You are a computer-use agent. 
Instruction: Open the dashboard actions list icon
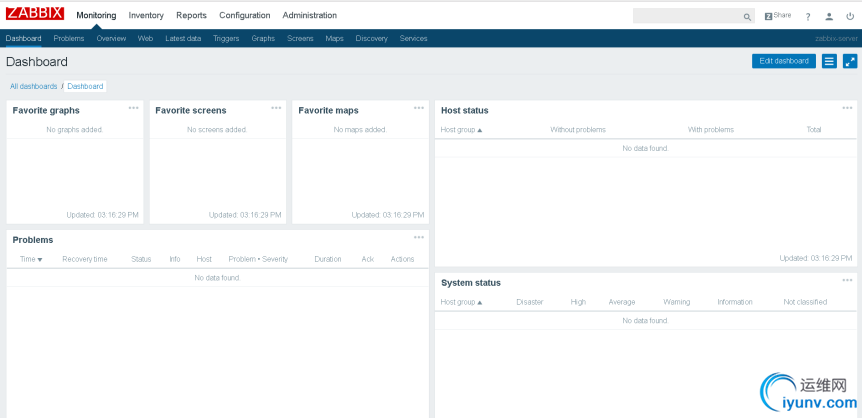[x=829, y=61]
